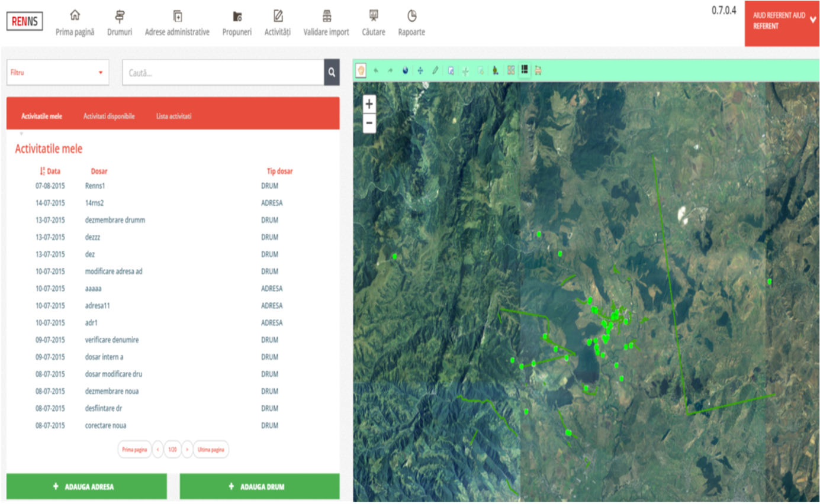This screenshot has height=504, width=820.
Task: Click the globe full-extent icon
Action: (x=405, y=70)
